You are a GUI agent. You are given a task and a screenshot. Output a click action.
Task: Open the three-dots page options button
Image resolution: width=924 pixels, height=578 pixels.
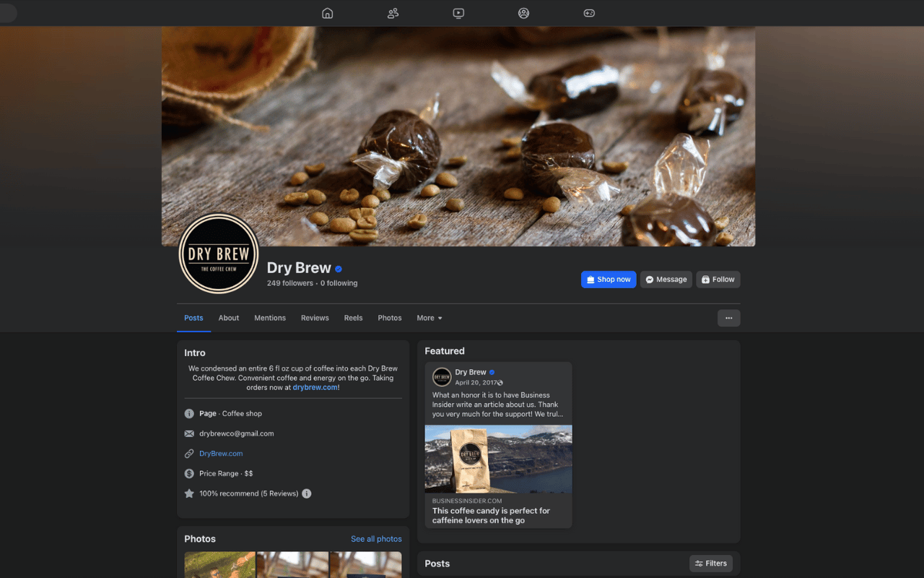coord(729,318)
